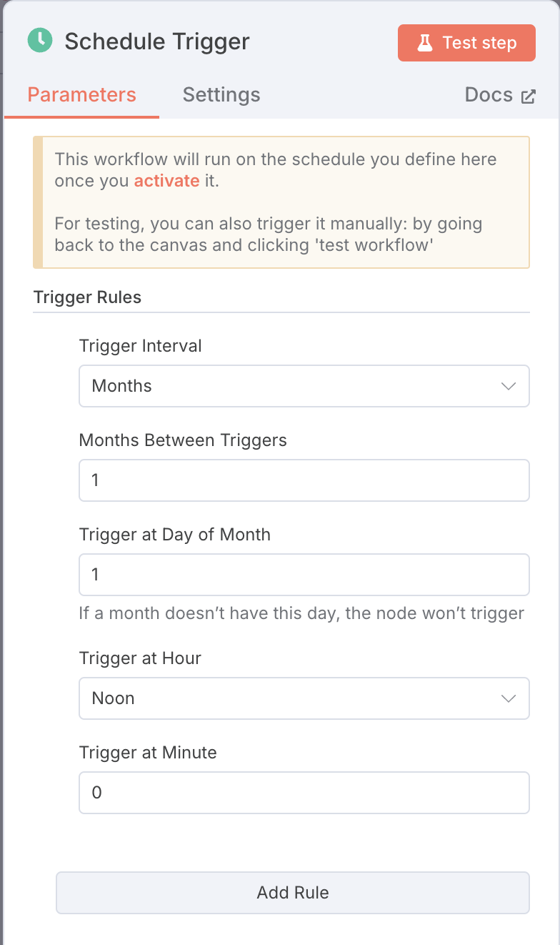Viewport: 560px width, 945px height.
Task: Switch to the Parameters tab
Action: 81,95
